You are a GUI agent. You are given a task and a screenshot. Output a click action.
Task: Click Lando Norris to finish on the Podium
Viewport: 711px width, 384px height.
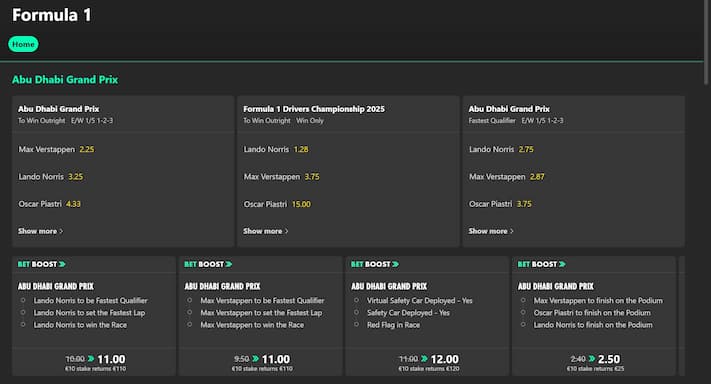tap(593, 325)
